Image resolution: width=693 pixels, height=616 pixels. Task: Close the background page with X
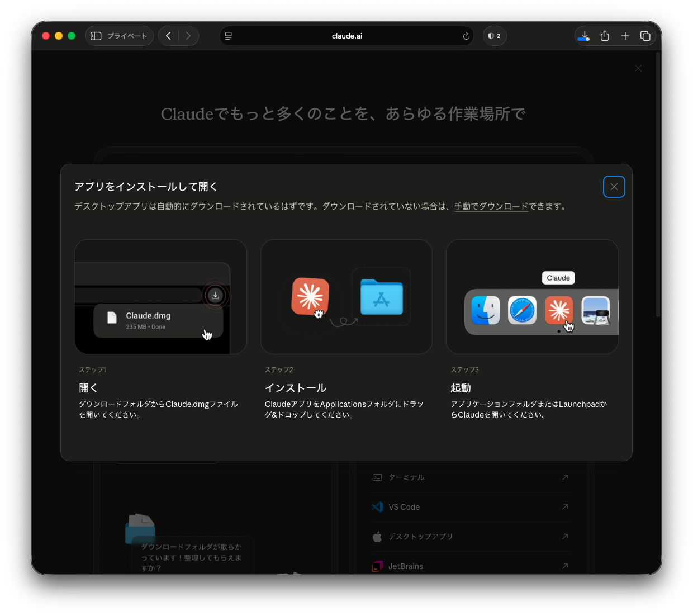coord(638,68)
